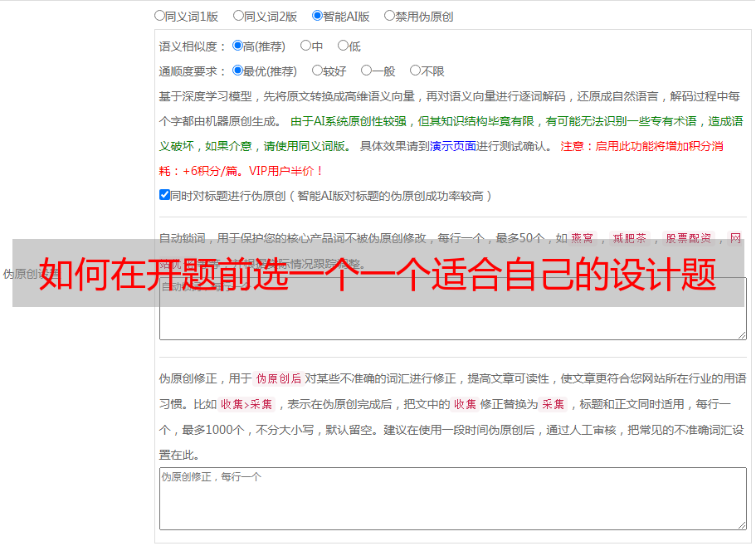756x546 pixels.
Task: Set 通顺度要求 to 最优(推荐)
Action: pyautogui.click(x=237, y=71)
